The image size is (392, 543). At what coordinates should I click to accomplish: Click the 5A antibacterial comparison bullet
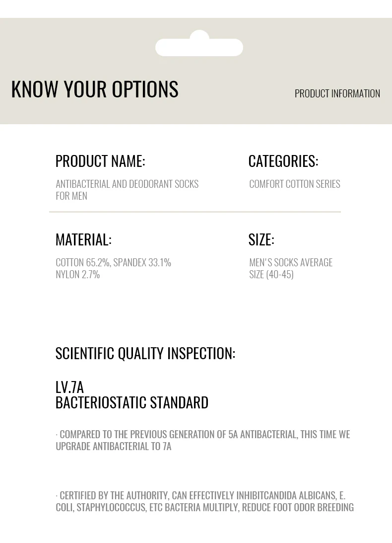tap(203, 440)
